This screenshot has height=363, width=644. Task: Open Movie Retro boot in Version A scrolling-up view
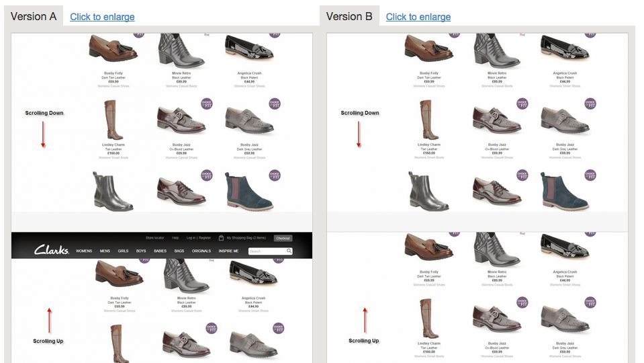187,276
